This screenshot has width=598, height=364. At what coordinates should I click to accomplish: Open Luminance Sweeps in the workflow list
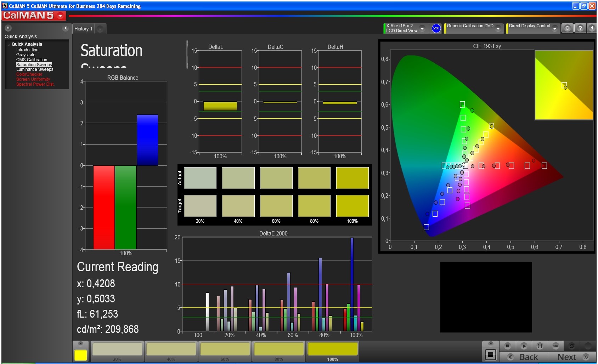point(34,69)
